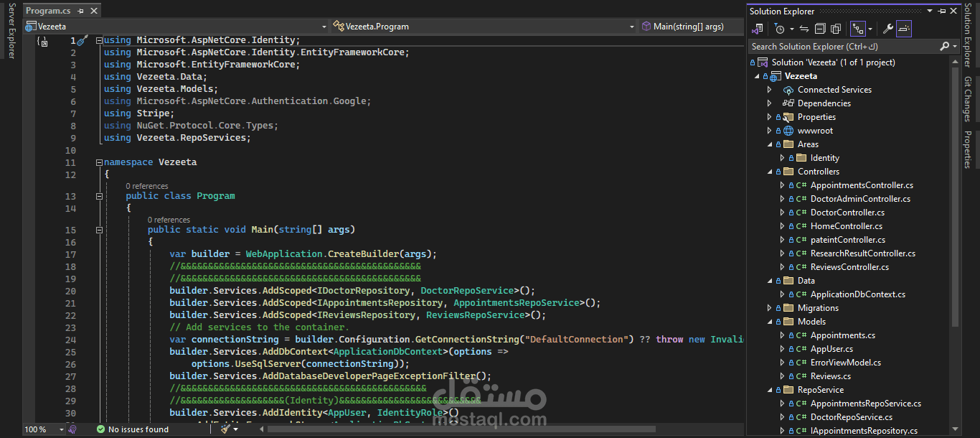Collapse the Main method block
The image size is (980, 438).
[99, 230]
